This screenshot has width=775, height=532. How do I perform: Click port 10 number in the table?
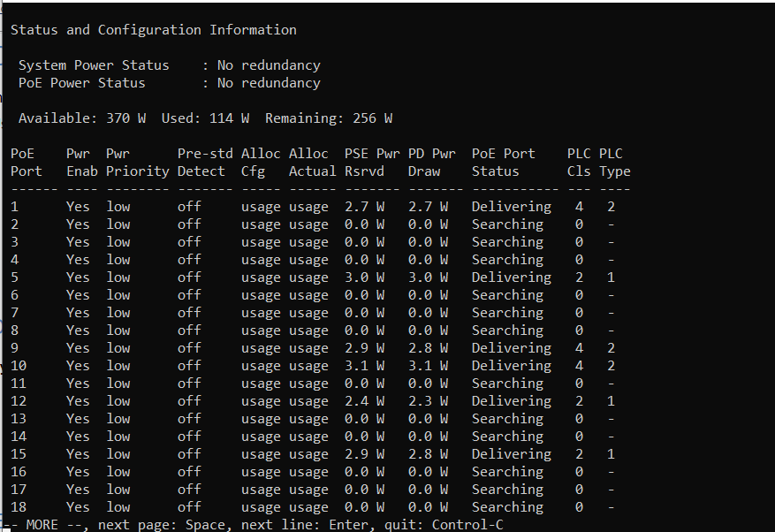click(x=19, y=366)
